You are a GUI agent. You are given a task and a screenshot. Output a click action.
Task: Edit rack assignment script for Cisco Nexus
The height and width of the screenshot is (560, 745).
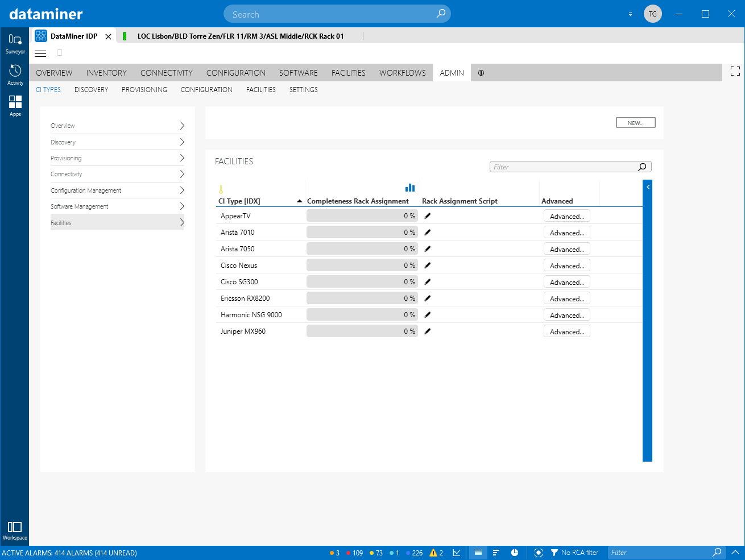point(428,266)
